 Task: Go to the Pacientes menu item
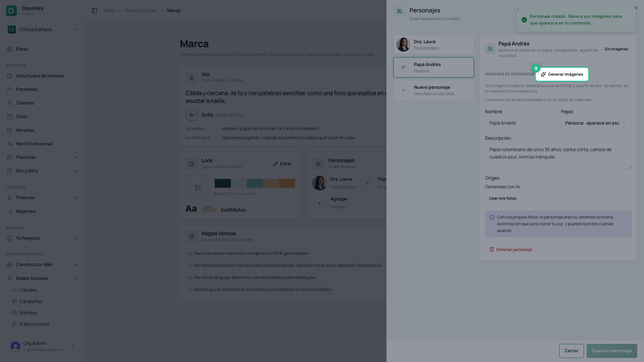pyautogui.click(x=26, y=89)
